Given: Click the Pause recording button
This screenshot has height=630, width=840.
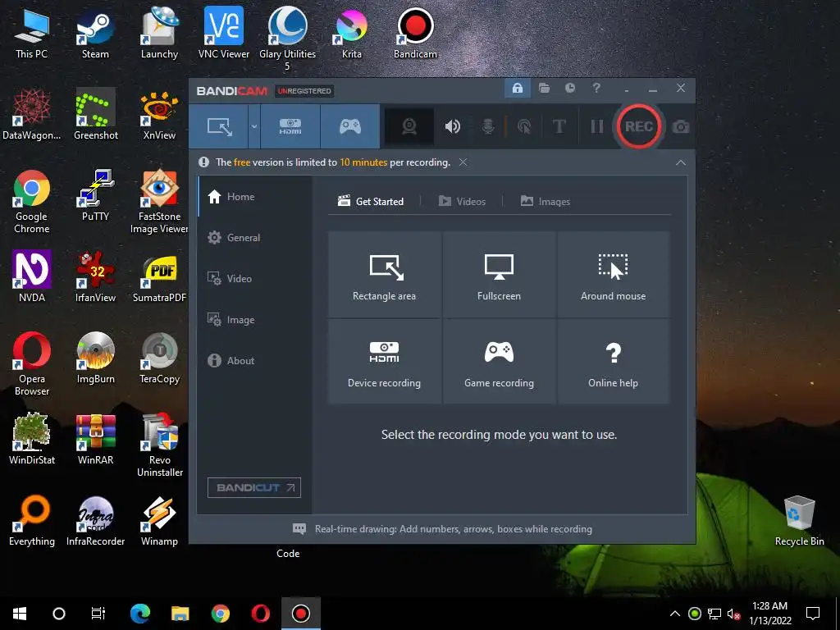Looking at the screenshot, I should (x=597, y=126).
